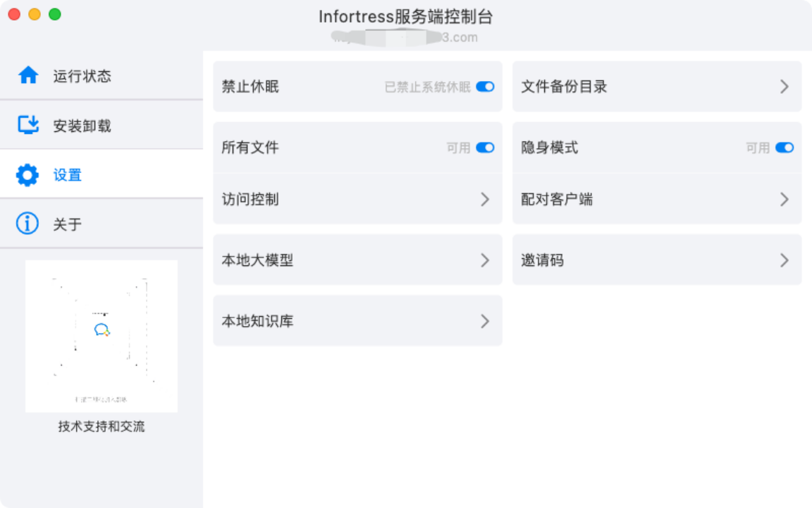Click the 本地知识库 label

click(257, 322)
